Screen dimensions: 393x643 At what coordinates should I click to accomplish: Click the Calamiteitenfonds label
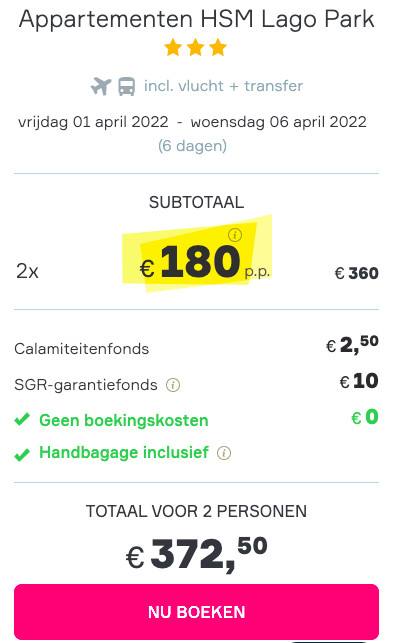click(82, 349)
